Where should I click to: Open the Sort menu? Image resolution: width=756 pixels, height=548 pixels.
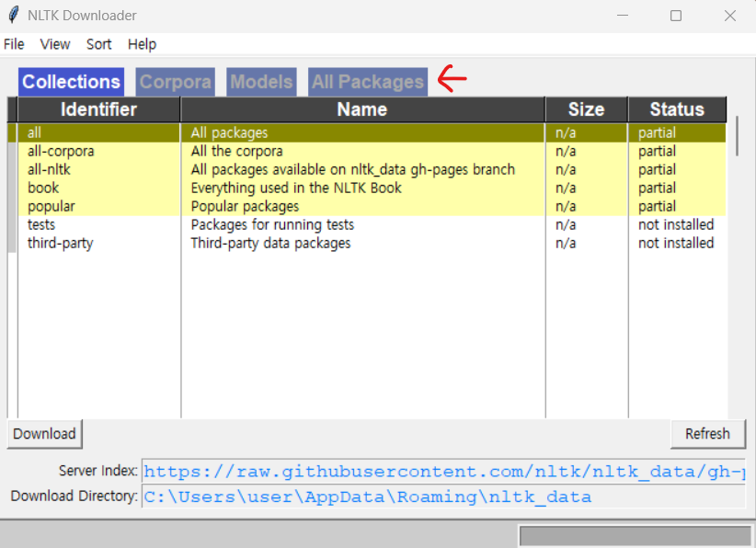98,44
